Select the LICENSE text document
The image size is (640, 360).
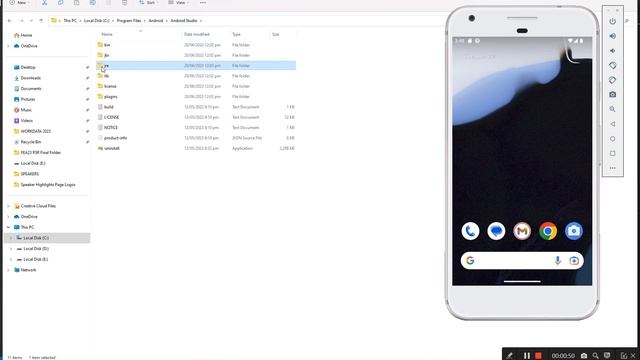[111, 117]
